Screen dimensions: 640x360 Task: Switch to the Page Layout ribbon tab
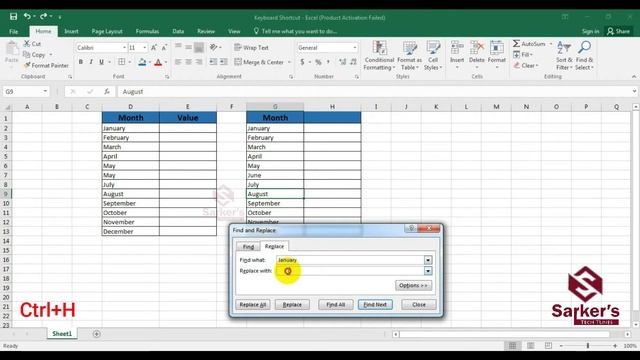point(107,31)
